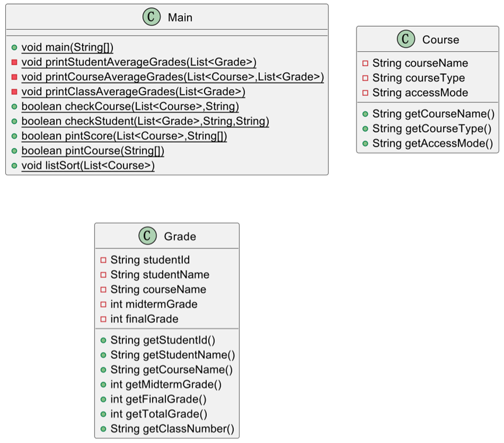504x443 pixels.
Task: Click the Grade class circled C icon
Action: pos(148,236)
